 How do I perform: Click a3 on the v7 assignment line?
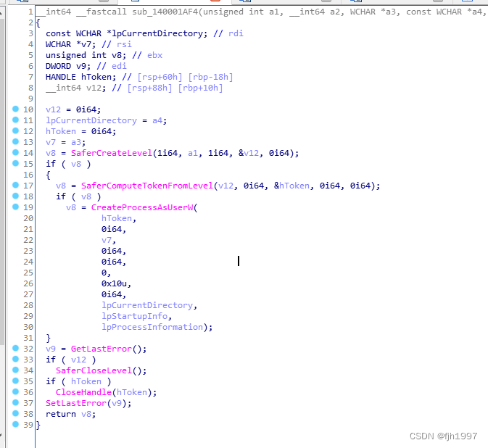tap(76, 142)
